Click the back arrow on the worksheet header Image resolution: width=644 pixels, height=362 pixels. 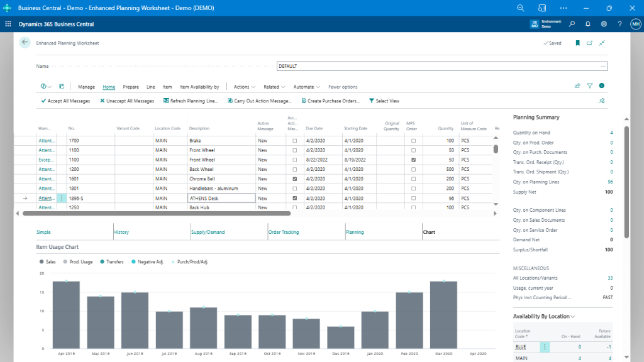25,43
